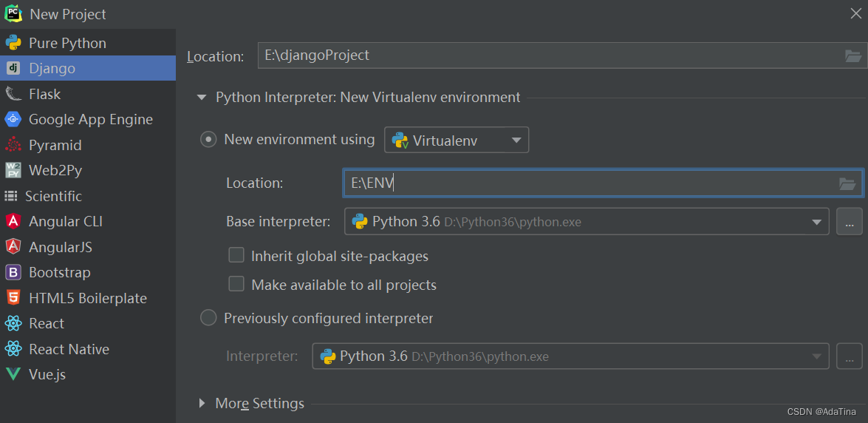Choose New environment using radio option
Viewport: 868px width, 423px height.
[209, 139]
